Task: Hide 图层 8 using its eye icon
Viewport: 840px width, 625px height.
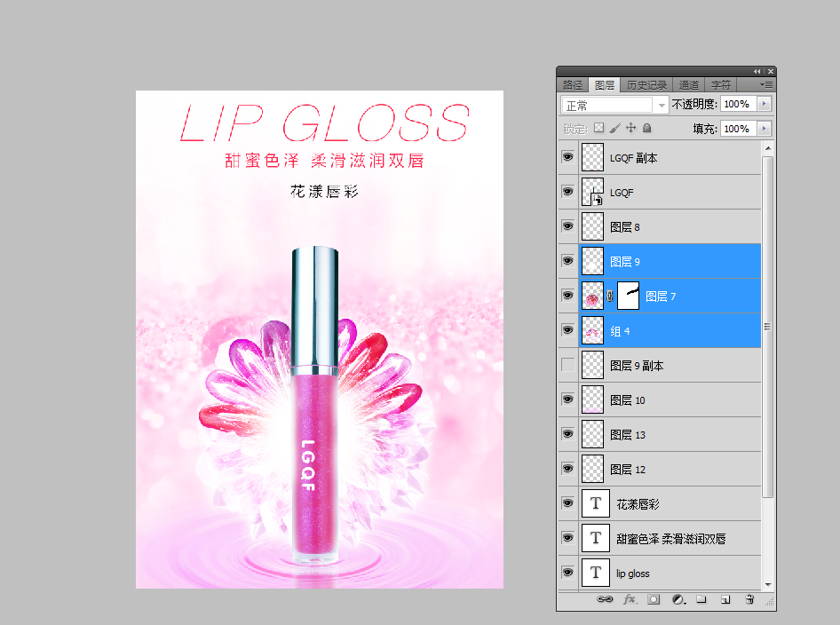Action: pyautogui.click(x=568, y=226)
